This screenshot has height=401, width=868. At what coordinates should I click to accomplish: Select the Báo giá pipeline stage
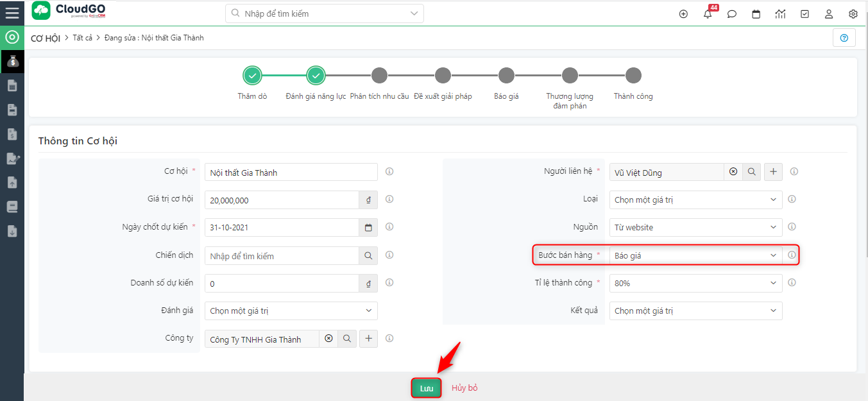(x=506, y=76)
